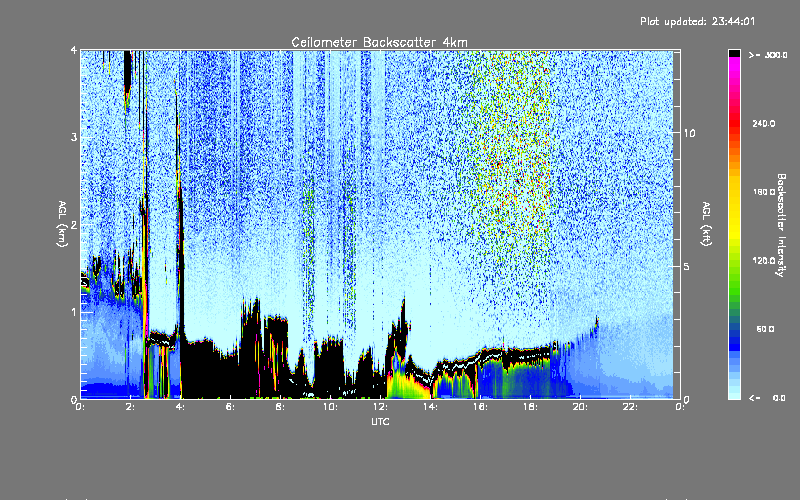The height and width of the screenshot is (500, 800).
Task: Click the '4:' tick label on the UTC axis
Action: point(180,407)
